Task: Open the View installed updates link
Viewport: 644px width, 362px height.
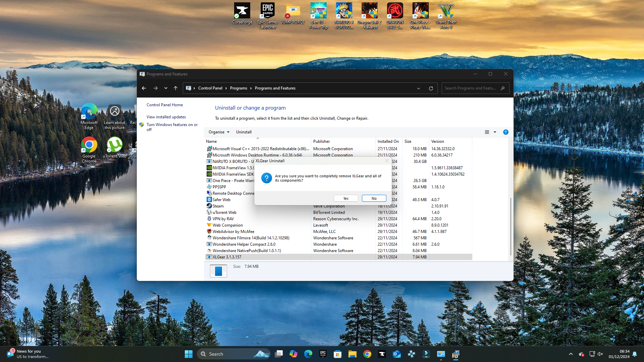Action: pyautogui.click(x=166, y=117)
